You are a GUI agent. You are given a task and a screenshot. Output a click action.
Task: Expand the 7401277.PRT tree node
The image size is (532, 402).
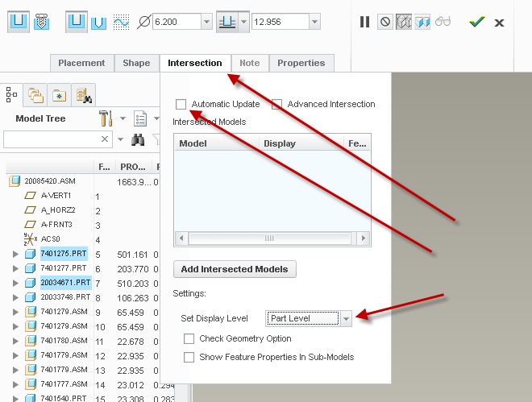point(15,268)
